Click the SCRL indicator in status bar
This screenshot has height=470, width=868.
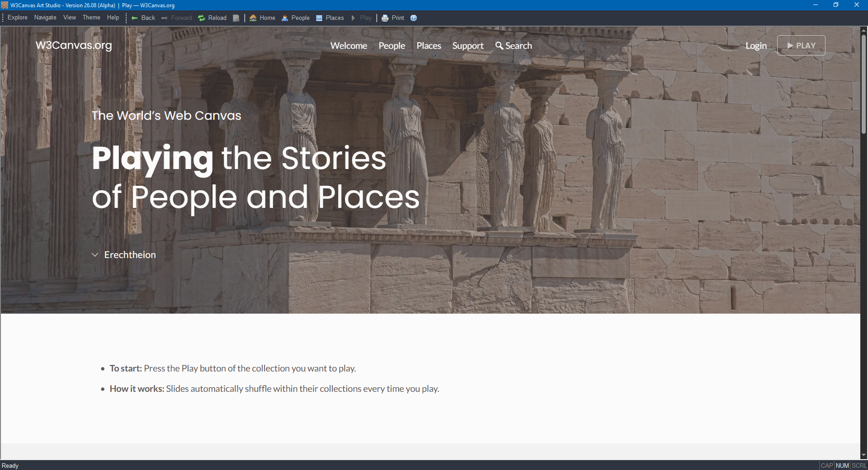859,465
